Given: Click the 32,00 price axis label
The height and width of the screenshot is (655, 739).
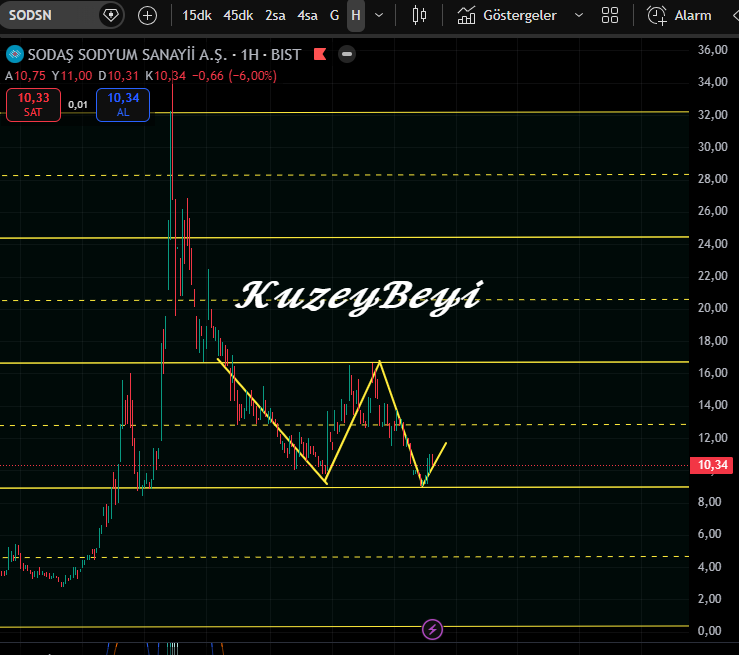Looking at the screenshot, I should click(x=713, y=115).
